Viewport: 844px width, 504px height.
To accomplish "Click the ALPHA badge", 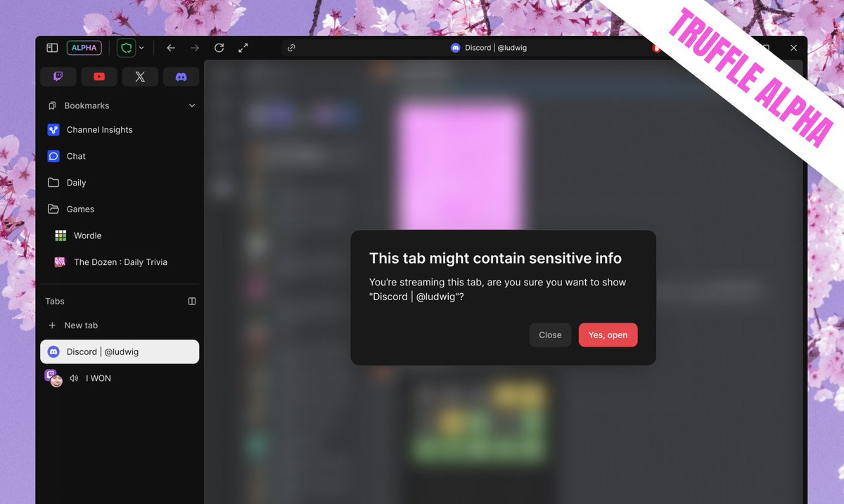I will tap(84, 48).
